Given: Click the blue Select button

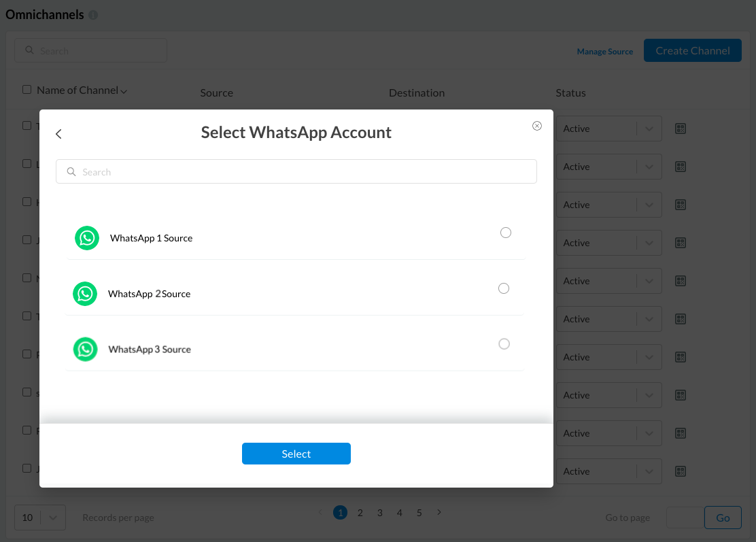Looking at the screenshot, I should tap(296, 454).
